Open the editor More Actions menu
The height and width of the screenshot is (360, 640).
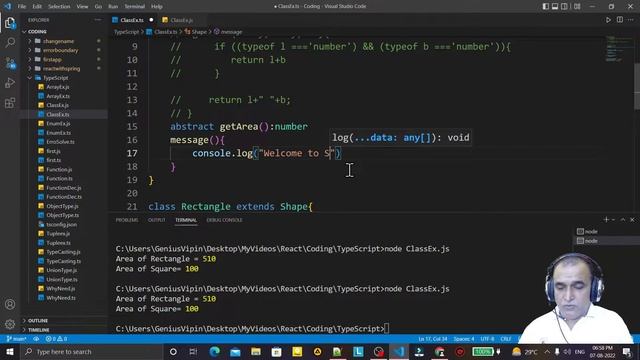point(631,20)
